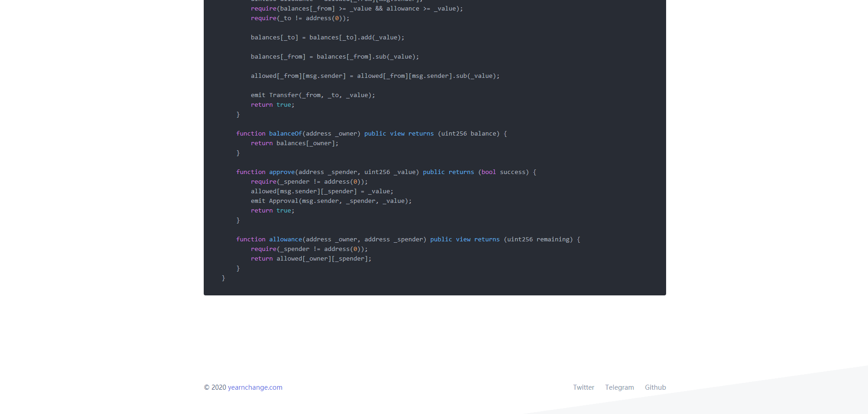Viewport: 868px width, 414px height.
Task: Click the emit Transfer code line
Action: point(313,95)
